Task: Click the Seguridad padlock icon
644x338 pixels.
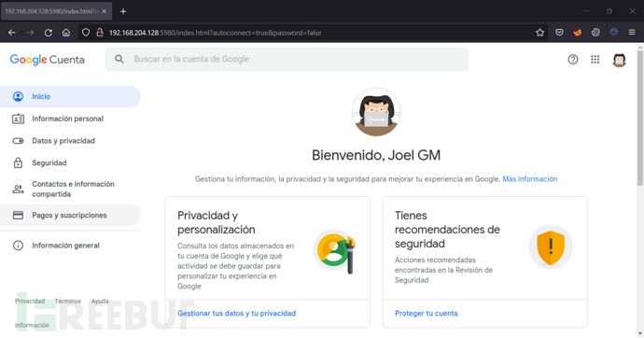Action: 18,163
